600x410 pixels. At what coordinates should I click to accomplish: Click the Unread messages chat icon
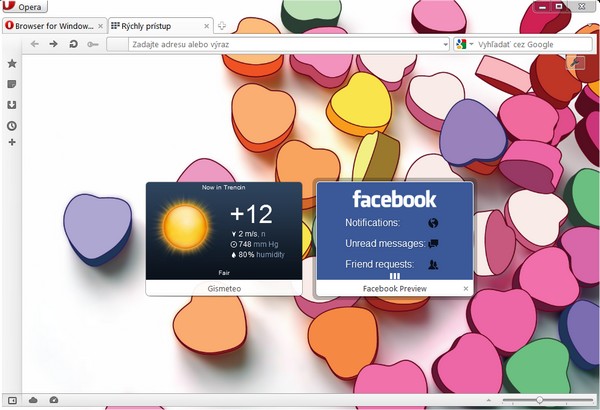tap(433, 243)
